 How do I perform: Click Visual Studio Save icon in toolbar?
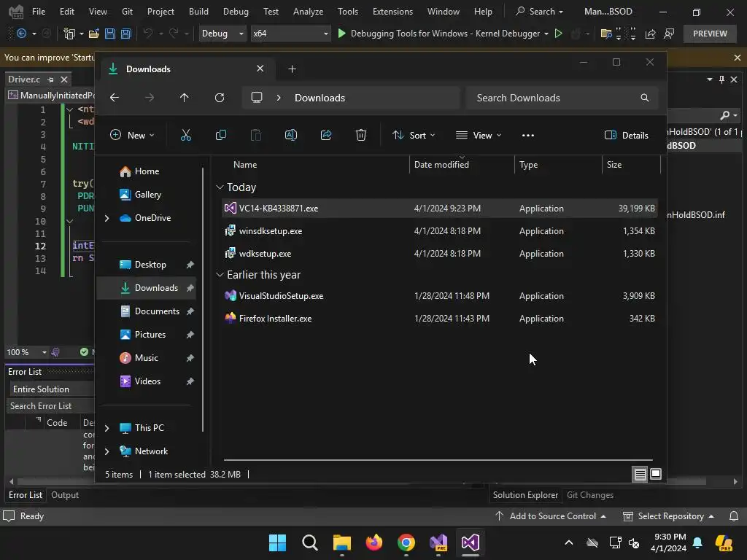tap(110, 34)
